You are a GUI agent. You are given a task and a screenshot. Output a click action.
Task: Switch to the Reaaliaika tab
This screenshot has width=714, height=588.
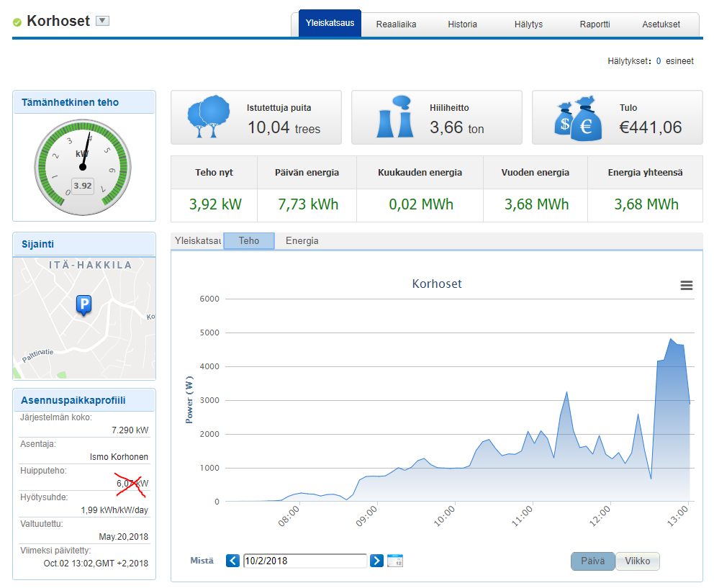[x=396, y=24]
